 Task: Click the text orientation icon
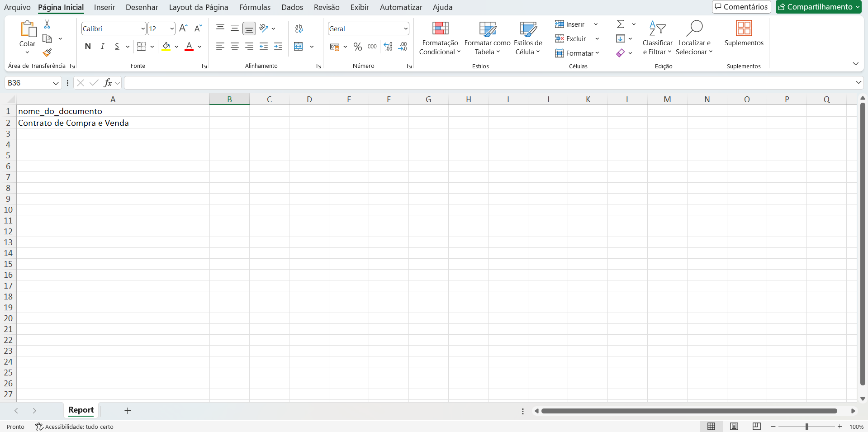pyautogui.click(x=264, y=28)
